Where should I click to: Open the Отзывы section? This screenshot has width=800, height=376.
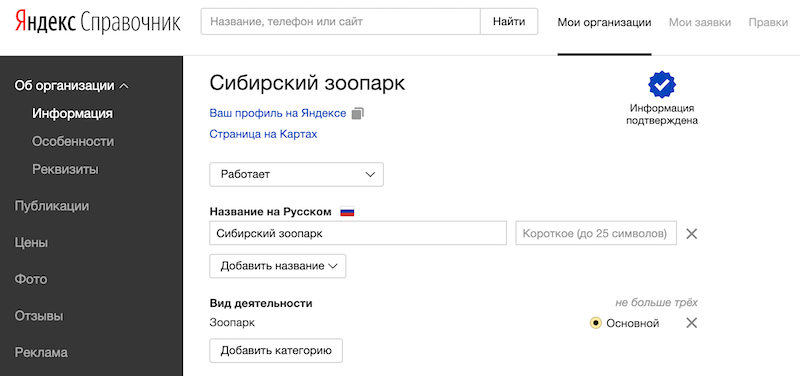[x=39, y=316]
